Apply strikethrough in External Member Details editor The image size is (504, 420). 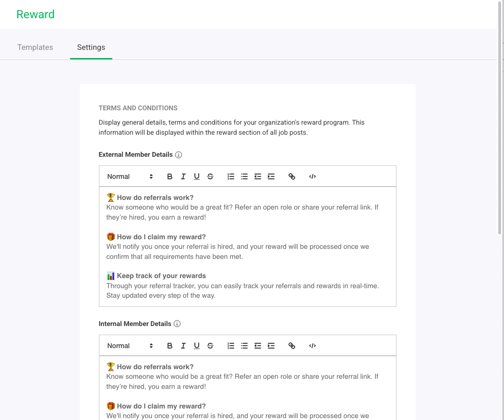pyautogui.click(x=210, y=176)
